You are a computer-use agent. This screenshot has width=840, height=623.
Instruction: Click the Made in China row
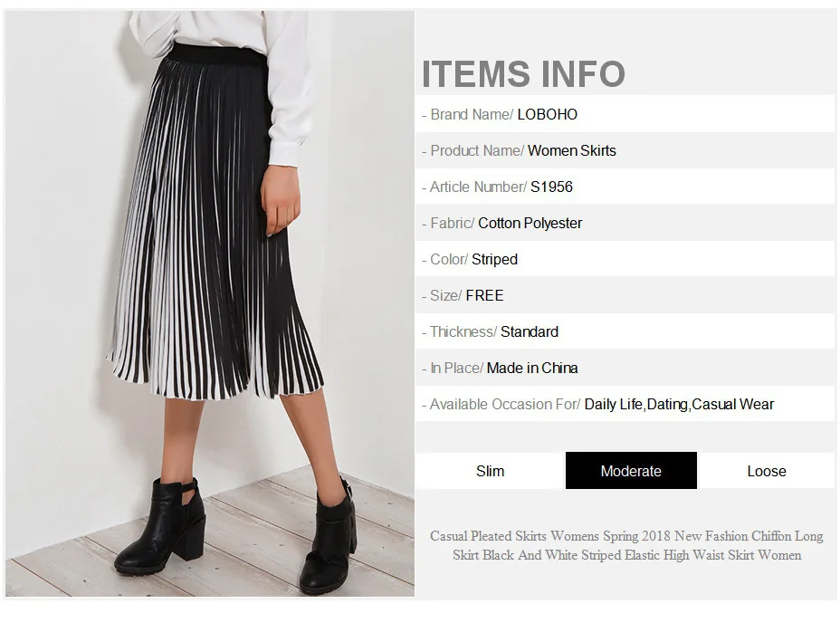[625, 368]
